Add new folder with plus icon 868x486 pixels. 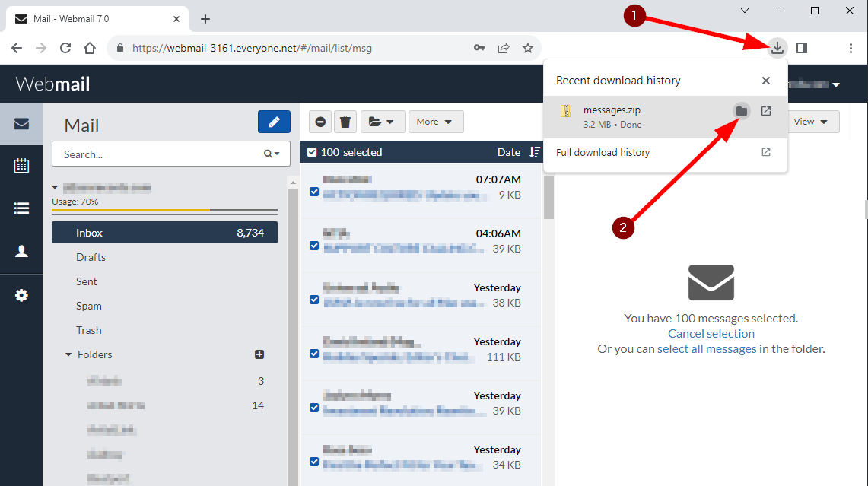click(x=259, y=354)
